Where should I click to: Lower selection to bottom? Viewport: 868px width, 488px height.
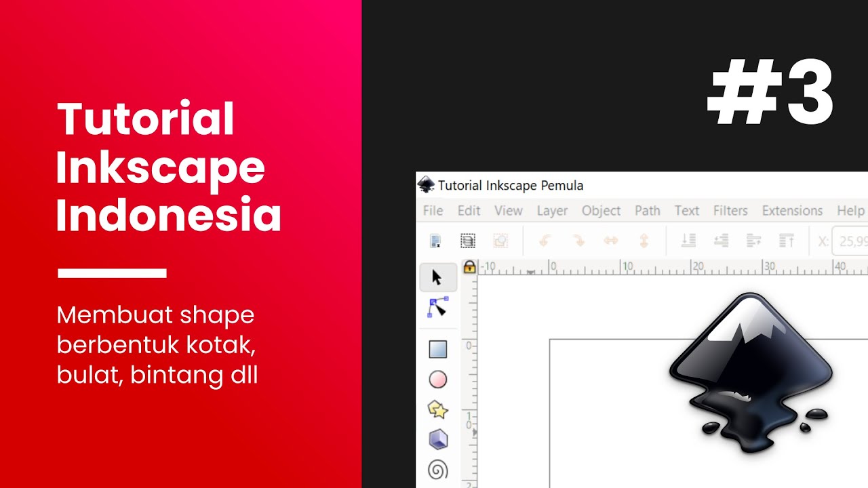(688, 241)
